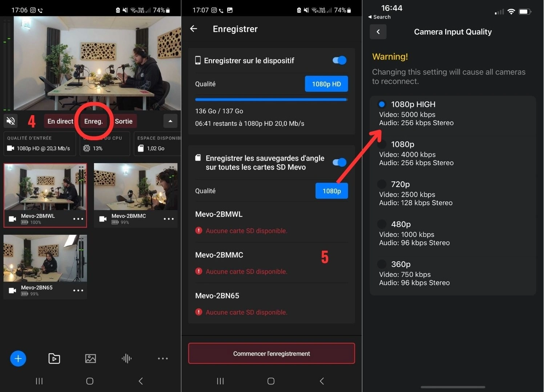Open the 1080p angle backup quality selector
Viewport: 544px width, 392px height.
(x=331, y=191)
